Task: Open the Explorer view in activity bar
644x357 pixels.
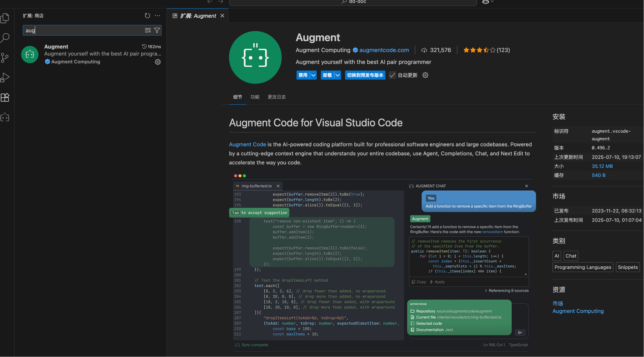Action: point(5,18)
